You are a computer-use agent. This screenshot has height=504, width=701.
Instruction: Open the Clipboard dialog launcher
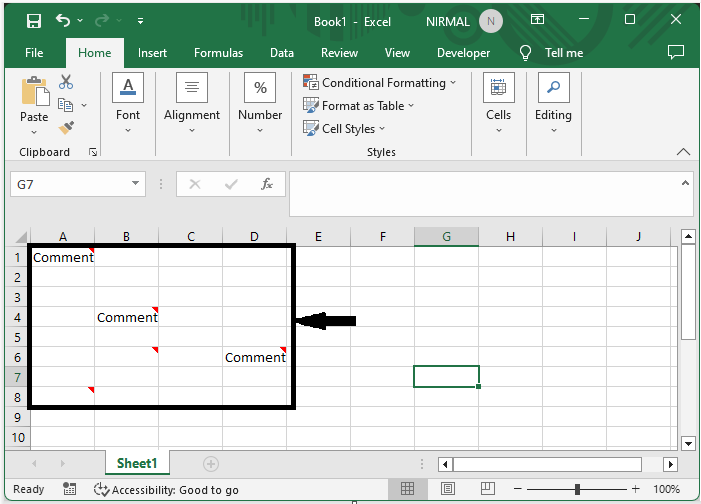(93, 152)
